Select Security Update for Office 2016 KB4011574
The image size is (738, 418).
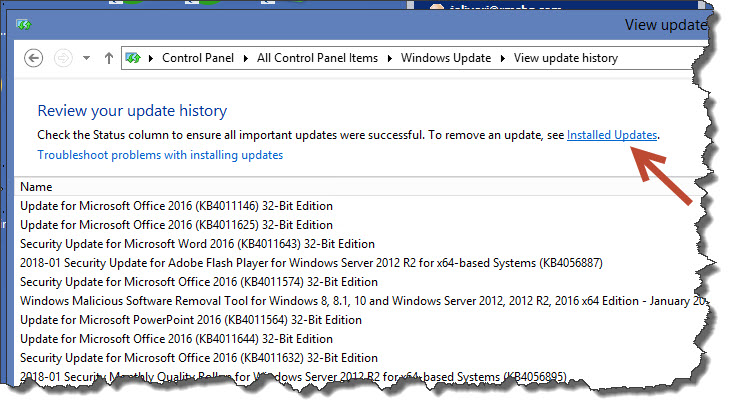click(199, 282)
